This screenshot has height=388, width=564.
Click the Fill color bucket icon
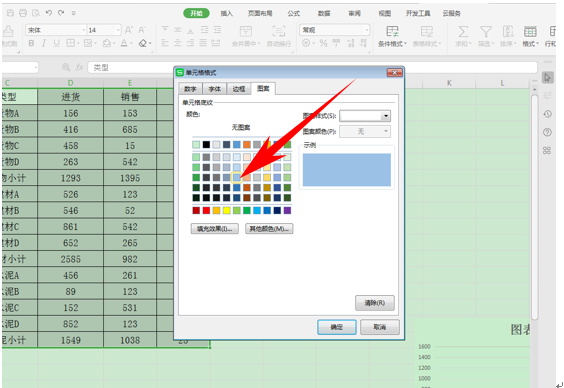coord(107,44)
